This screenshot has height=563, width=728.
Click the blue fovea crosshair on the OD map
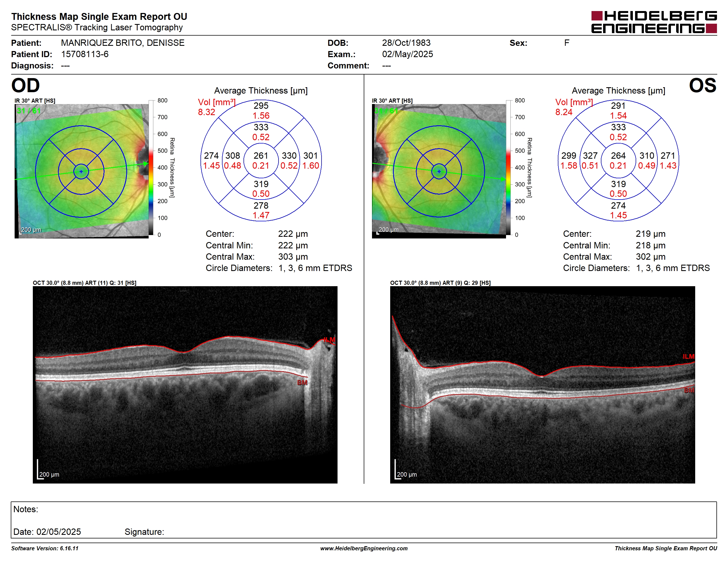click(x=81, y=171)
